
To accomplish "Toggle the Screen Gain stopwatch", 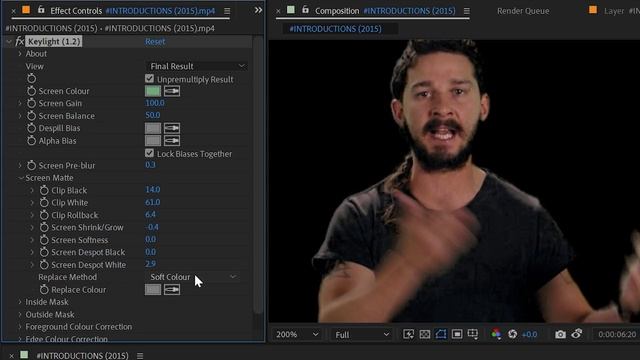I will click(x=31, y=103).
